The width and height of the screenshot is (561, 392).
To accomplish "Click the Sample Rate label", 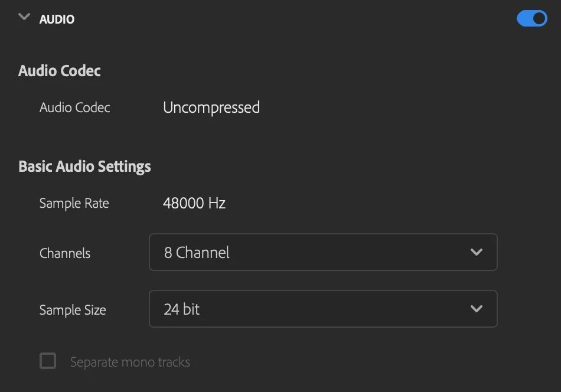I will pyautogui.click(x=74, y=204).
